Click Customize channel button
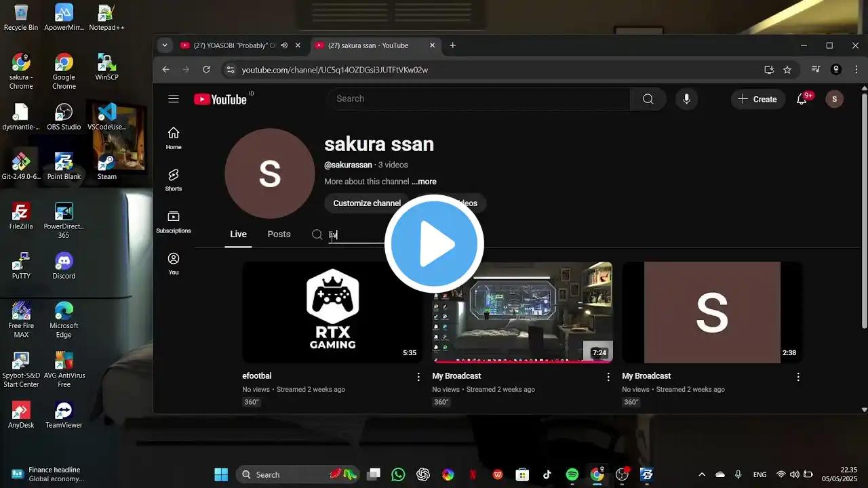This screenshot has height=488, width=868. coord(367,203)
